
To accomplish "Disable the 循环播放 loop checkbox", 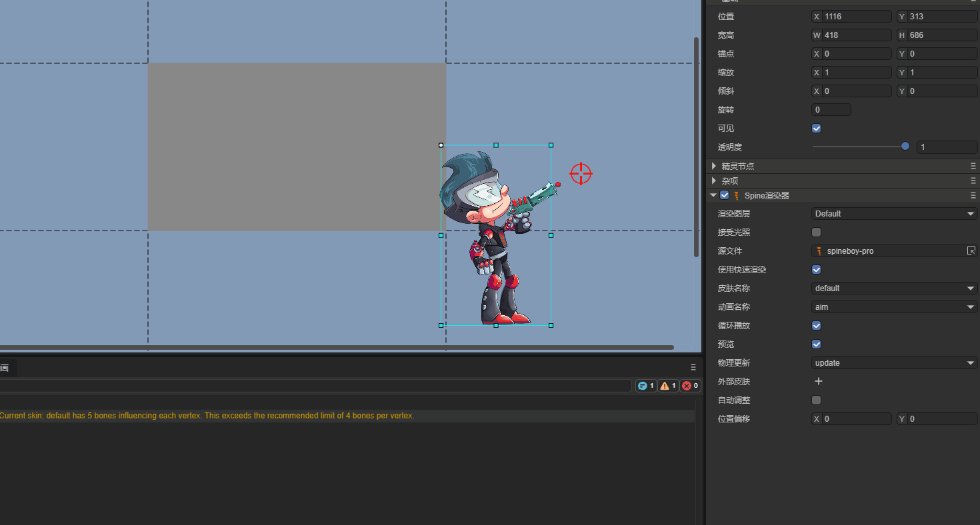I will pyautogui.click(x=816, y=326).
